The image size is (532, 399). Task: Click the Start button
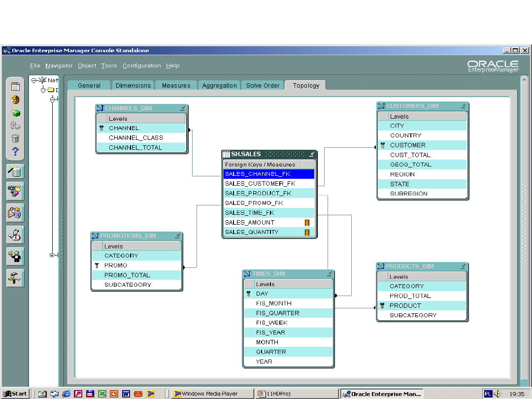coord(15,394)
